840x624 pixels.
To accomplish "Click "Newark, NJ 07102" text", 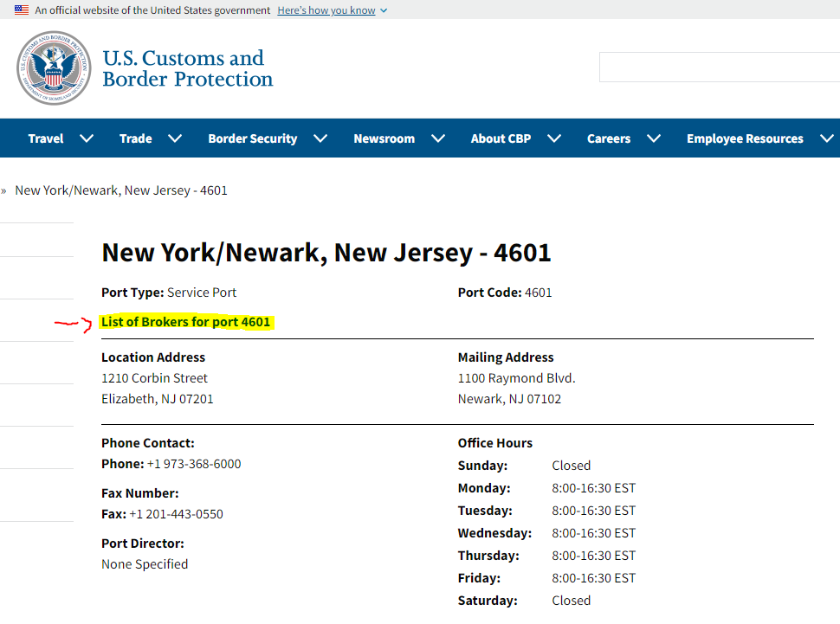I will tap(509, 399).
